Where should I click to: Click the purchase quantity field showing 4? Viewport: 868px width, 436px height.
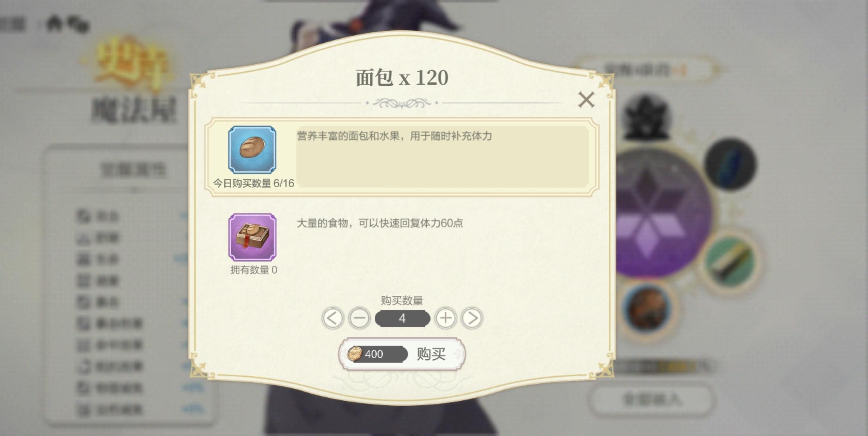coord(402,319)
